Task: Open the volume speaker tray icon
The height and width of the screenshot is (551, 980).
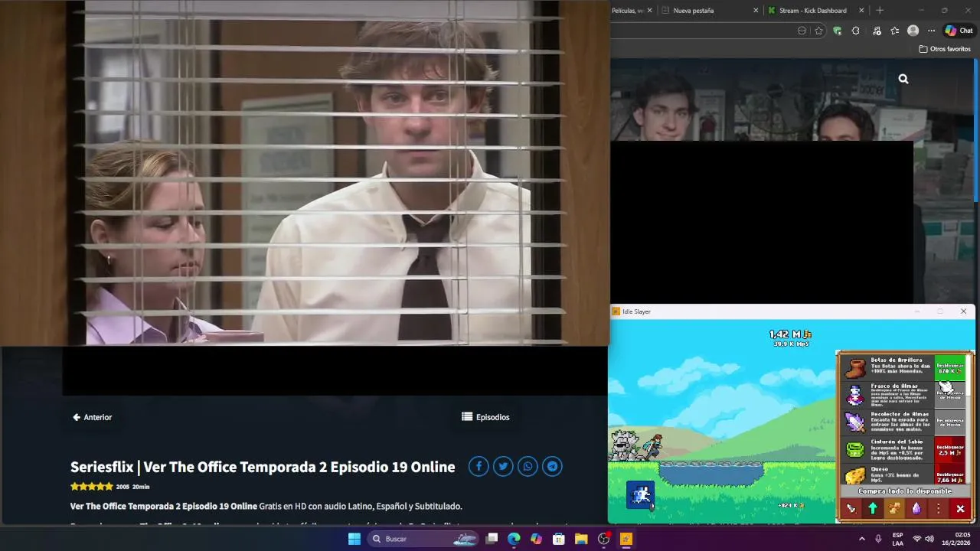Action: (x=929, y=539)
